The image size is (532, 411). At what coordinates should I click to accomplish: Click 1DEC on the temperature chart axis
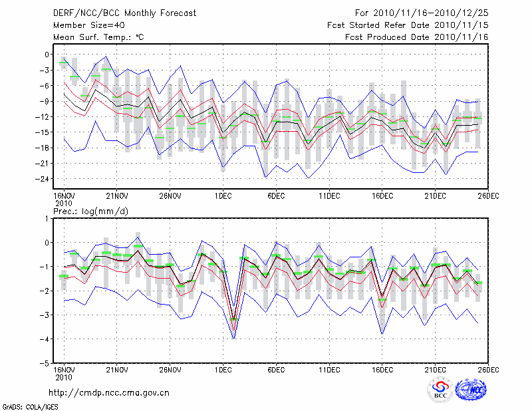click(223, 197)
